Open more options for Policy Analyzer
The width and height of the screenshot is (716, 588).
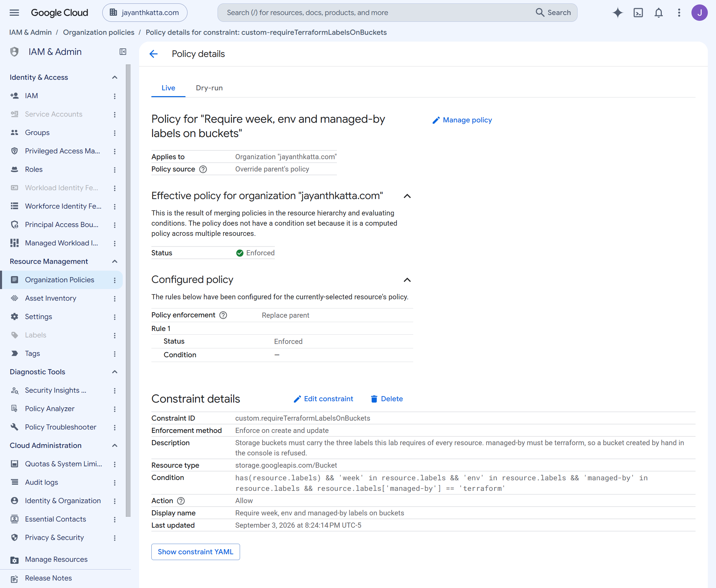(115, 409)
